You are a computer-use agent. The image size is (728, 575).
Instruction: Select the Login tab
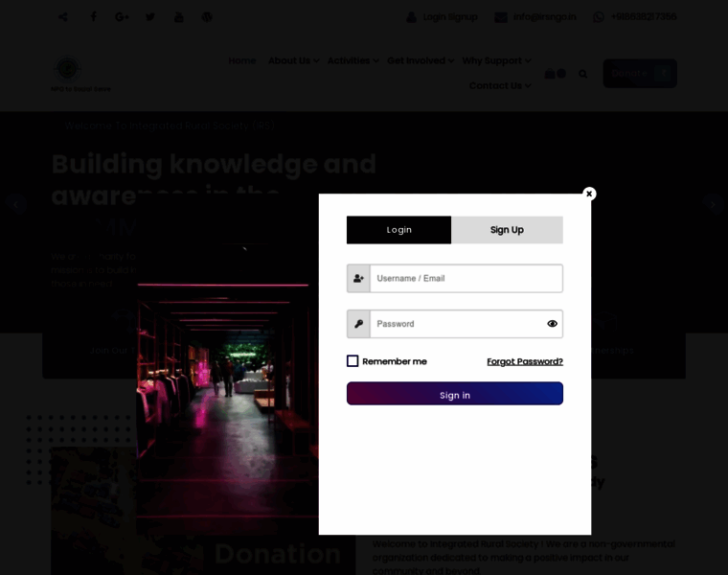pos(398,230)
